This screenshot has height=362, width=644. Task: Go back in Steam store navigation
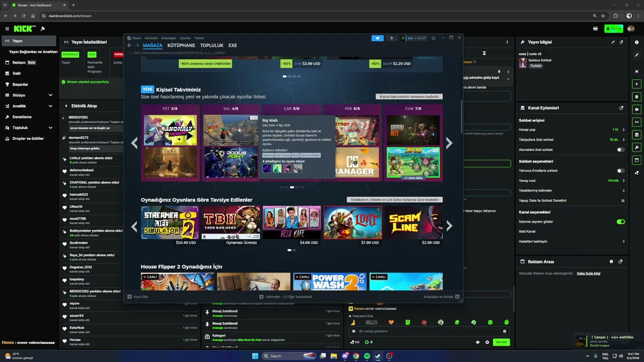[129, 45]
